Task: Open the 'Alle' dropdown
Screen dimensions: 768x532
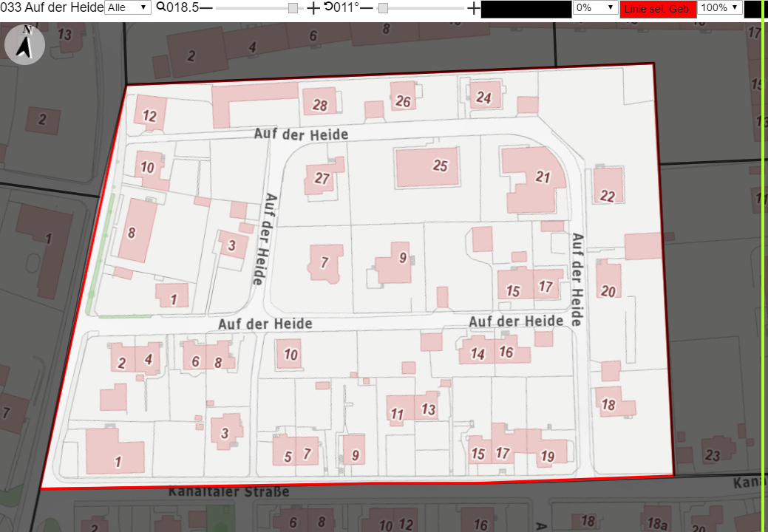Action: pyautogui.click(x=127, y=7)
